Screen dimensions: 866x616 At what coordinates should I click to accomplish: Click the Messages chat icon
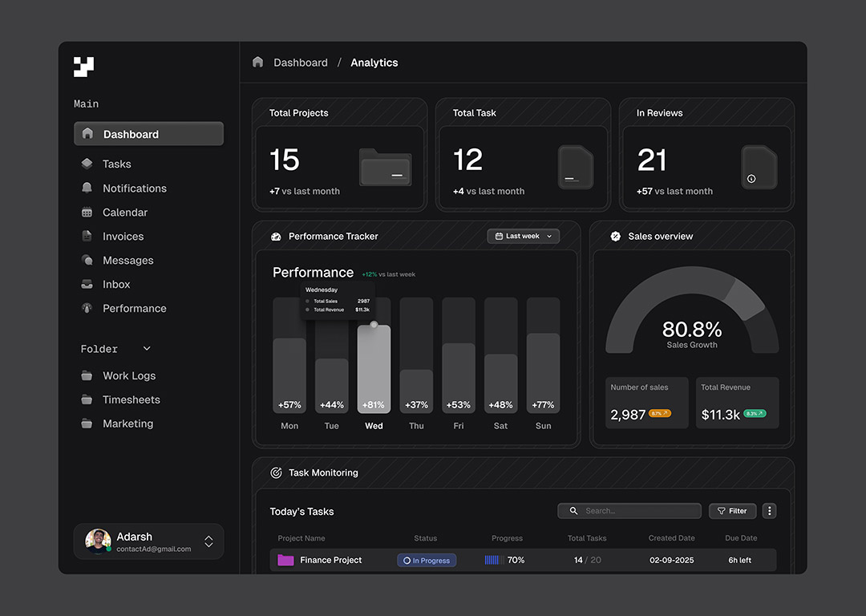[87, 260]
